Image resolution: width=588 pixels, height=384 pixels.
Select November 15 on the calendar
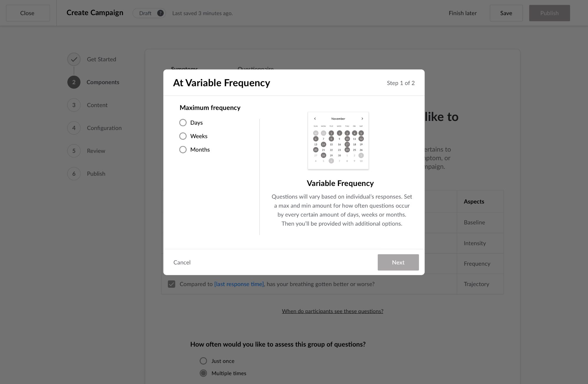[331, 144]
